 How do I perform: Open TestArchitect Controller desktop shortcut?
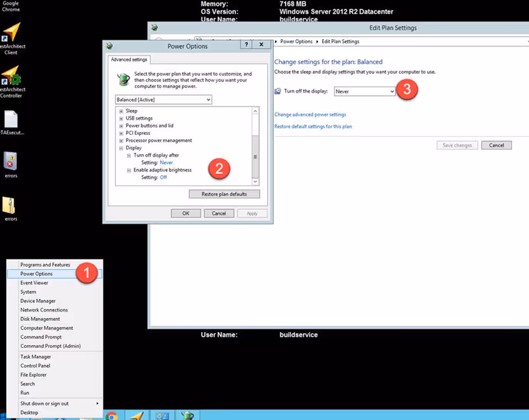pos(11,82)
